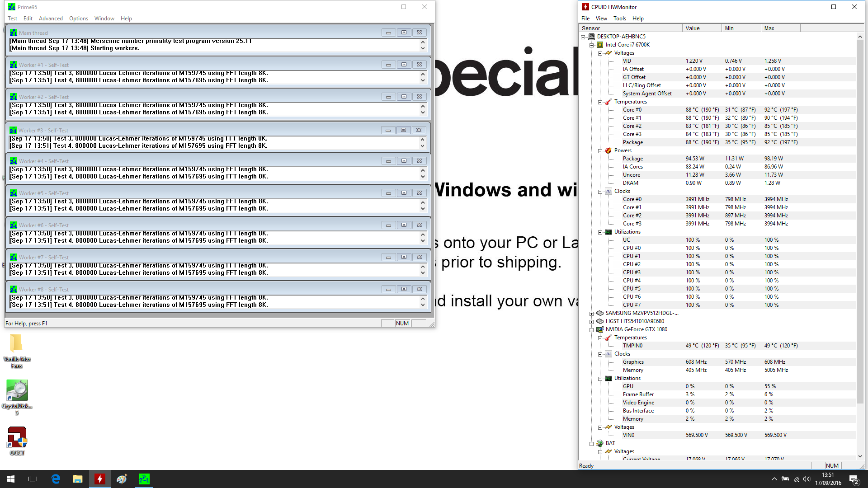
Task: Open File Explorer from the taskbar
Action: click(x=78, y=479)
